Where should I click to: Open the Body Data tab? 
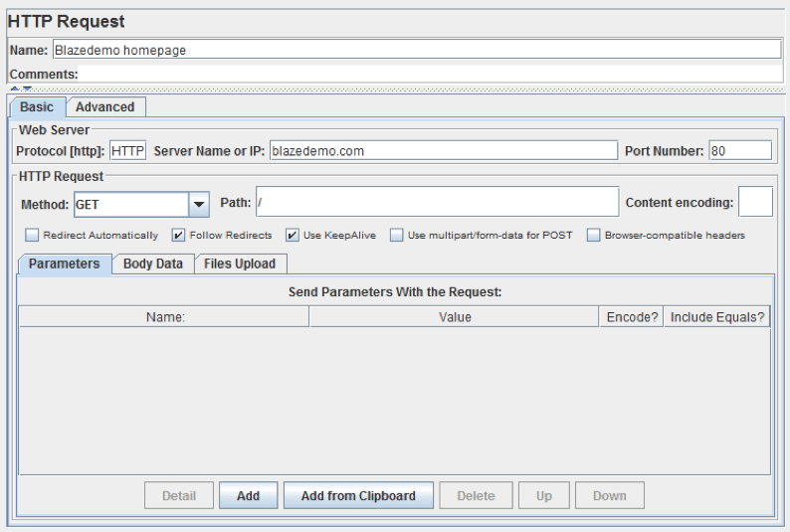[152, 264]
